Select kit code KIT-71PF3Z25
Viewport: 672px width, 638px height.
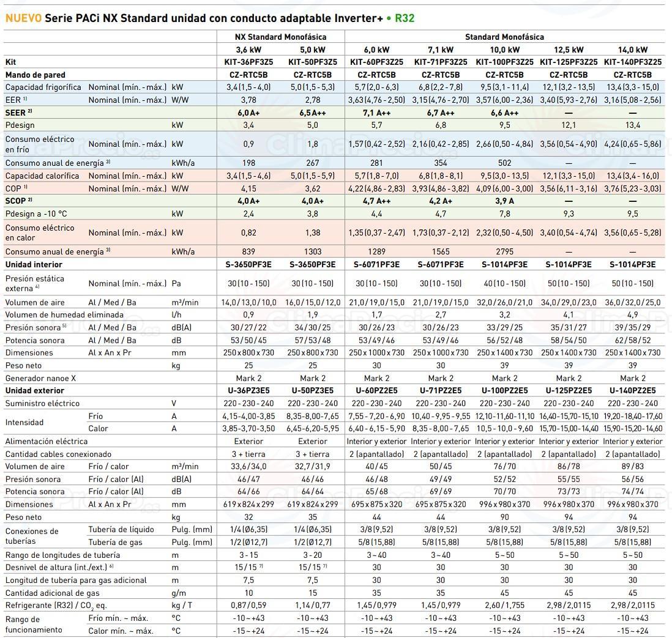click(x=441, y=62)
